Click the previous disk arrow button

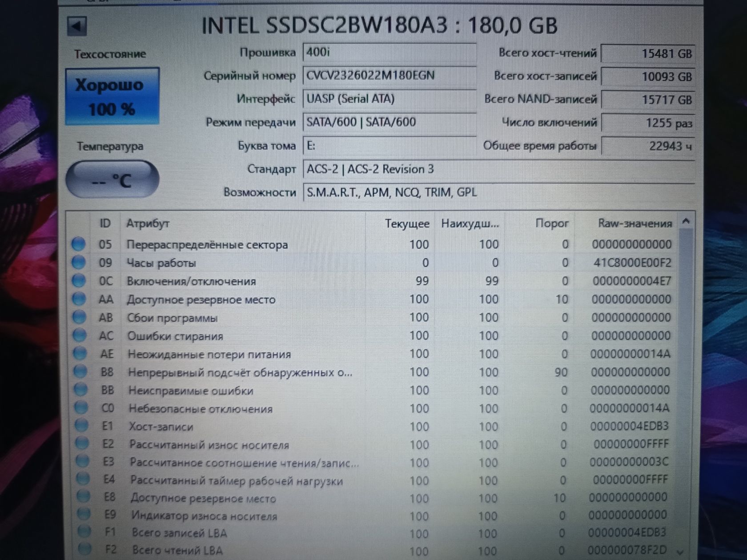pos(77,26)
